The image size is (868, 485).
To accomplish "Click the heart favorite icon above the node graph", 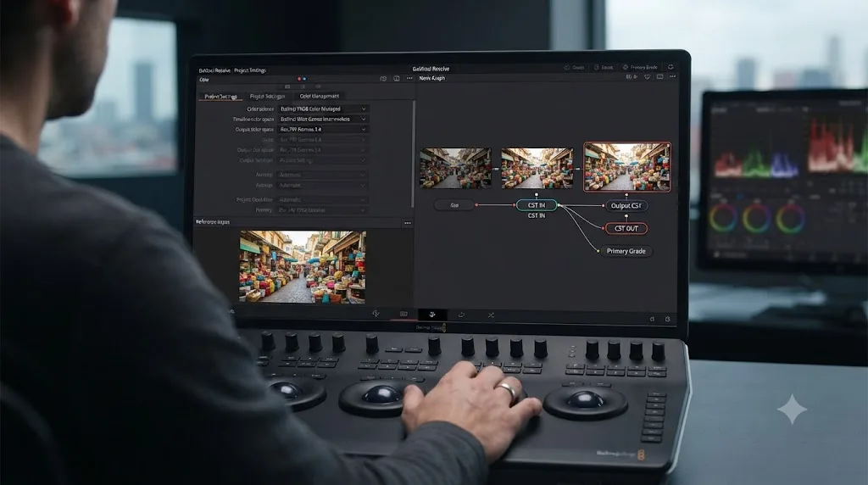I will point(647,77).
